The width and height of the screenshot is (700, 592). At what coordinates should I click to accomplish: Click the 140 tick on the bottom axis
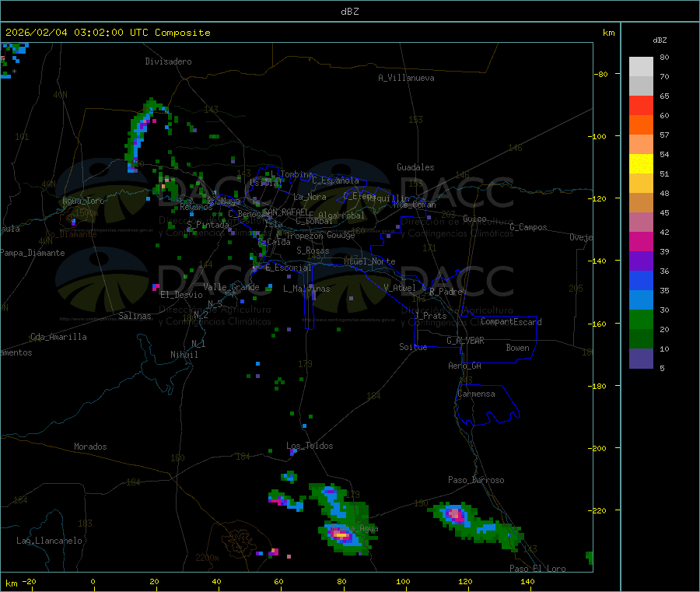527,581
